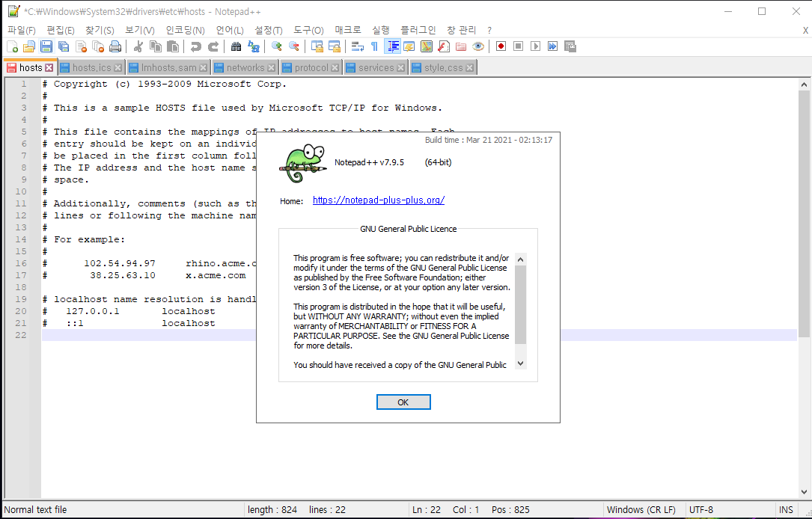812x519 pixels.
Task: Switch to the hosts.ics tab
Action: click(x=91, y=68)
